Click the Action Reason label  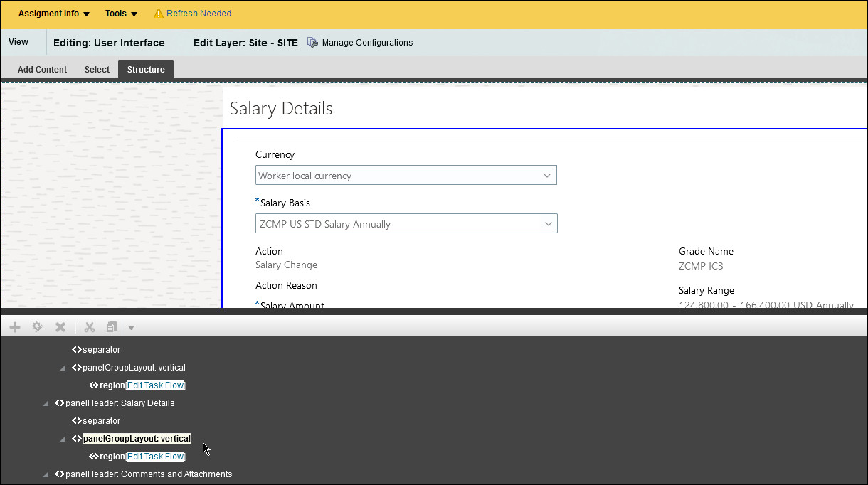click(x=286, y=285)
